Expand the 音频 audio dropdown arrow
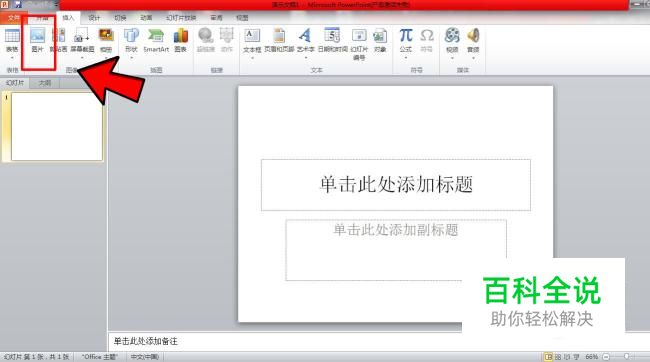Screen dimensions: 650x362 [473, 58]
